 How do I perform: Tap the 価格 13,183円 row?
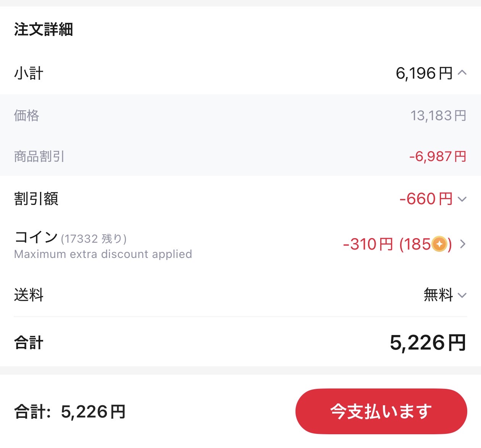240,115
